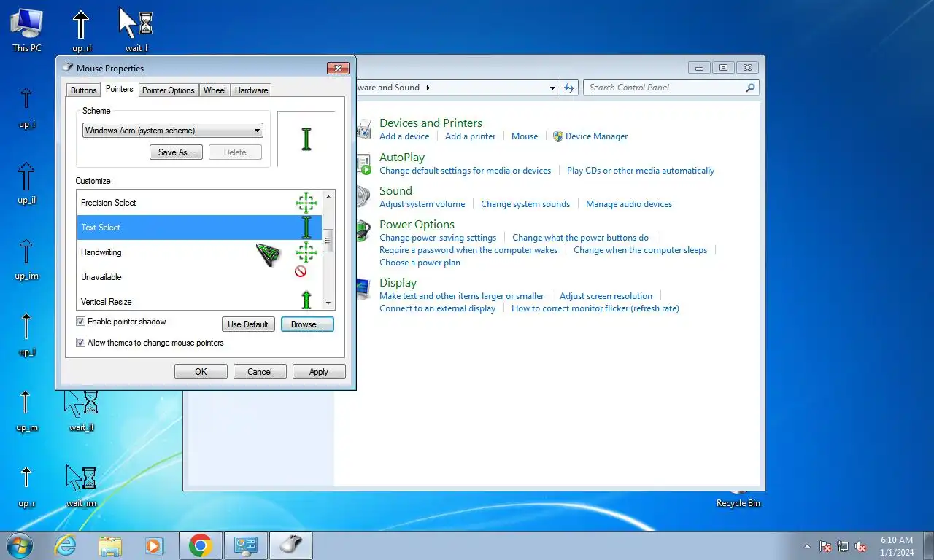934x560 pixels.
Task: Click Customize list scroll down arrow
Action: 328,303
